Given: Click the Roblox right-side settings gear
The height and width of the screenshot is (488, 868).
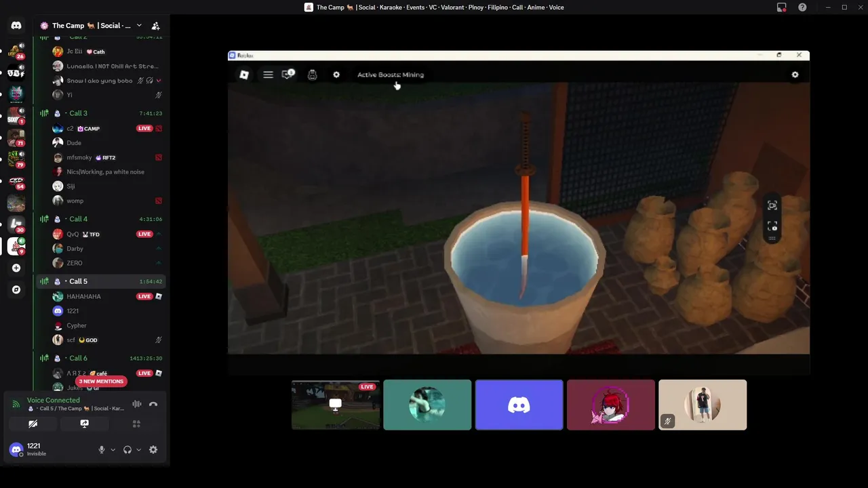Looking at the screenshot, I should click(x=795, y=75).
